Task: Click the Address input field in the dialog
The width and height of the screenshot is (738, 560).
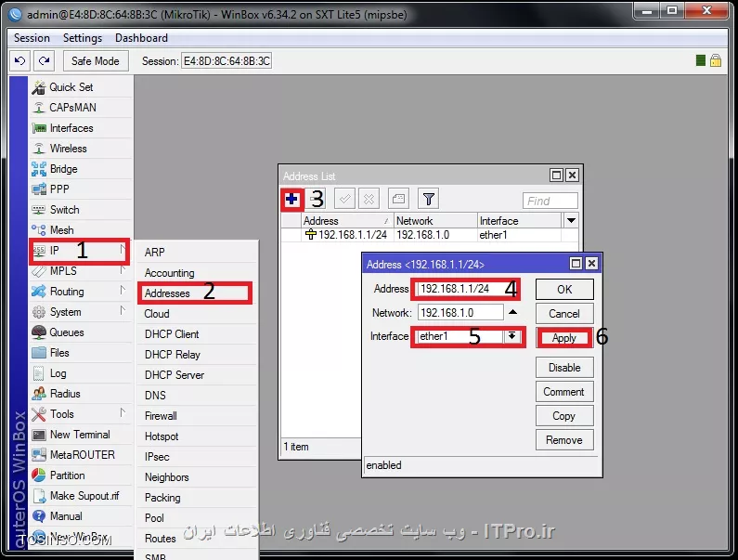Action: 464,289
